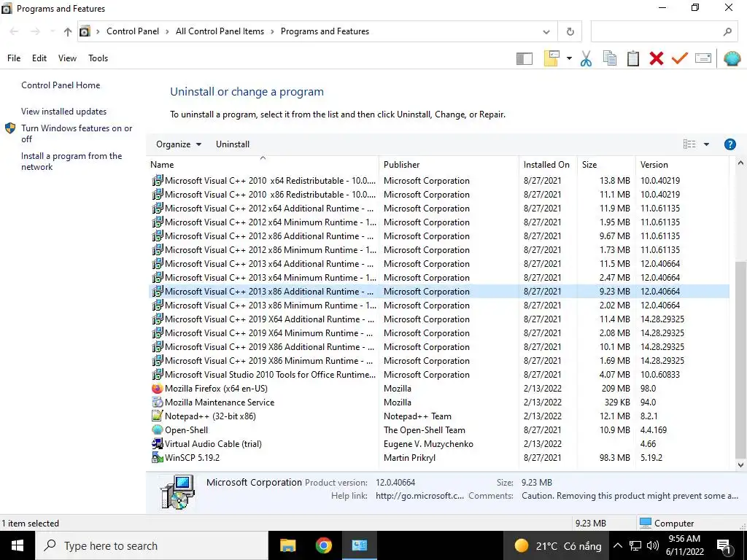Click the Up one level arrow

coord(68,32)
